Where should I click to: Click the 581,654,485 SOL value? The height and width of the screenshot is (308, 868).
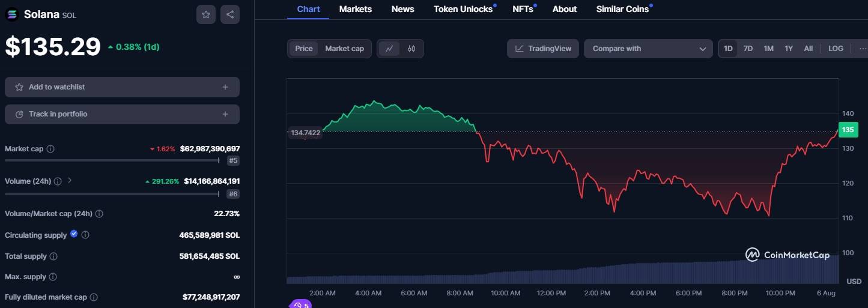(209, 256)
